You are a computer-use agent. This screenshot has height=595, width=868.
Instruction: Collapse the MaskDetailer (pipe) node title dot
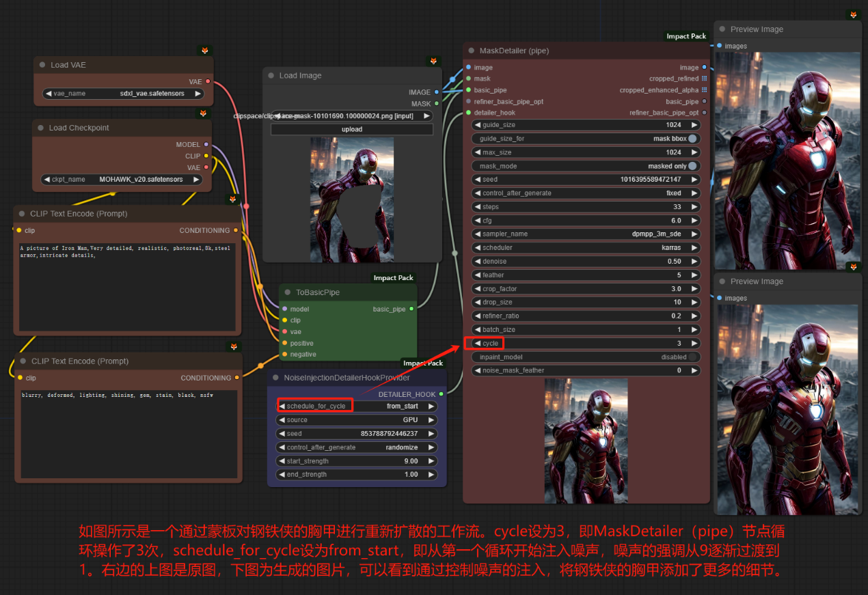pyautogui.click(x=472, y=51)
